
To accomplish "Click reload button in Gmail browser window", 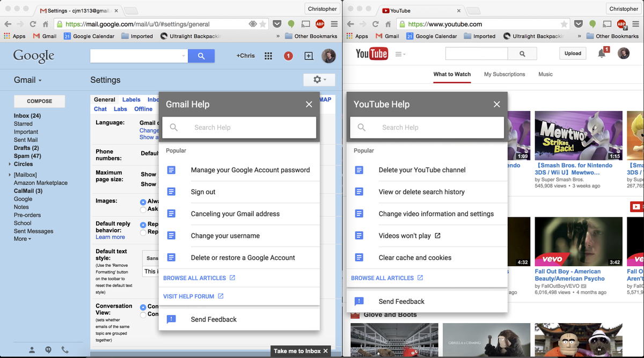I will [33, 24].
